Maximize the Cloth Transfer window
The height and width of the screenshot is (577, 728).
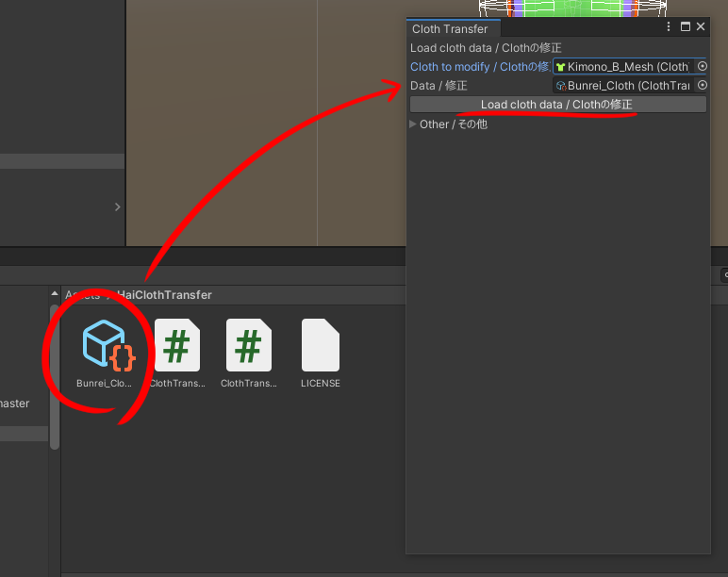[686, 27]
